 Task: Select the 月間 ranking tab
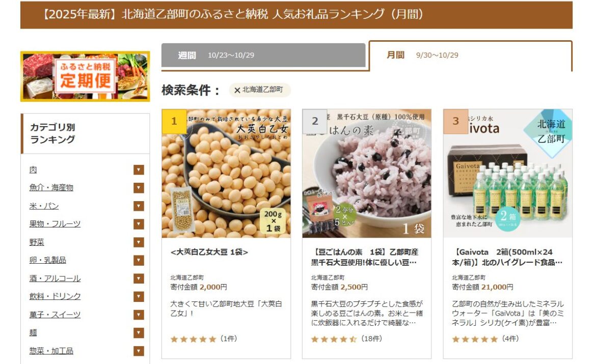471,55
